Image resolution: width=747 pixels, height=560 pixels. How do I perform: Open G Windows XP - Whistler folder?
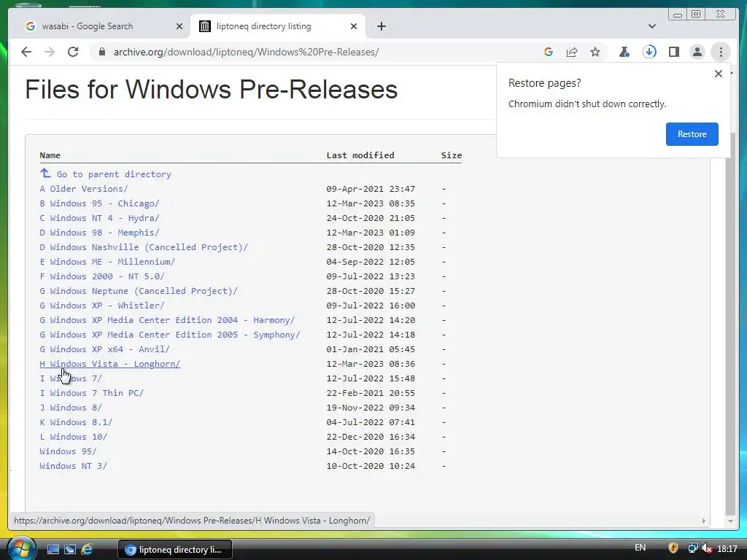click(102, 306)
